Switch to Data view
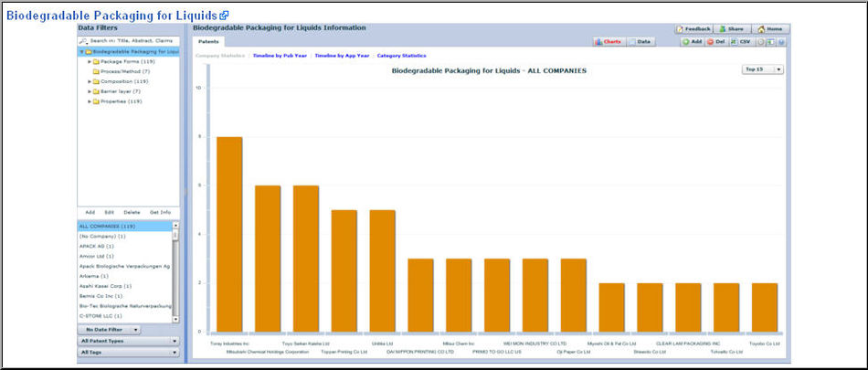Viewport: 868px width, 370px height. (640, 42)
